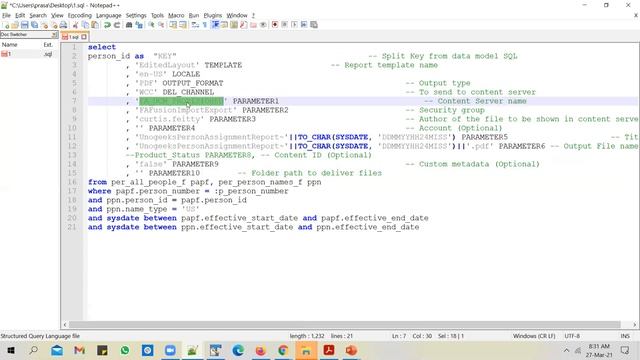Toggle show all characters

point(205,25)
